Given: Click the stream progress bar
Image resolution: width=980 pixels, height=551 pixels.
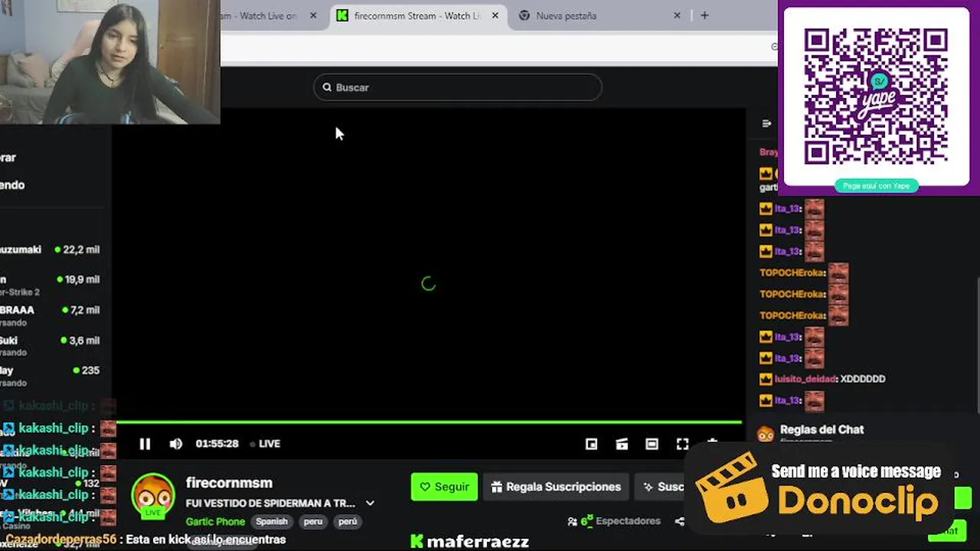Looking at the screenshot, I should coord(429,422).
